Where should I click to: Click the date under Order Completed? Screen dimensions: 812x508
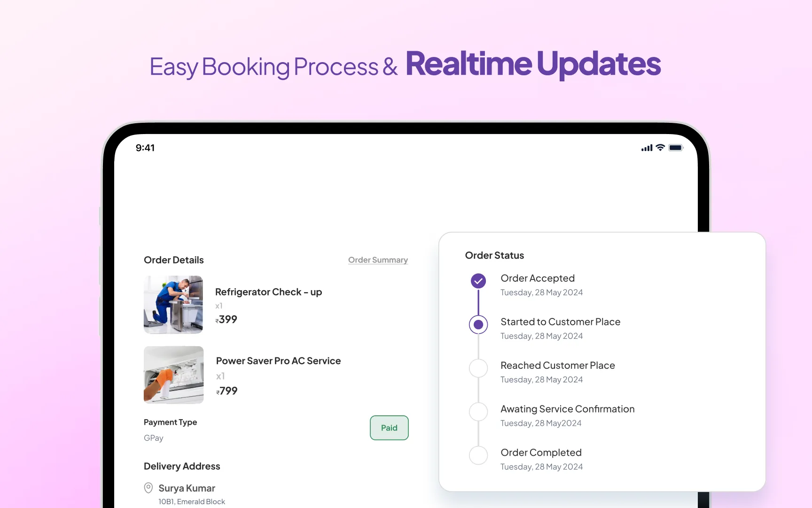coord(541,467)
